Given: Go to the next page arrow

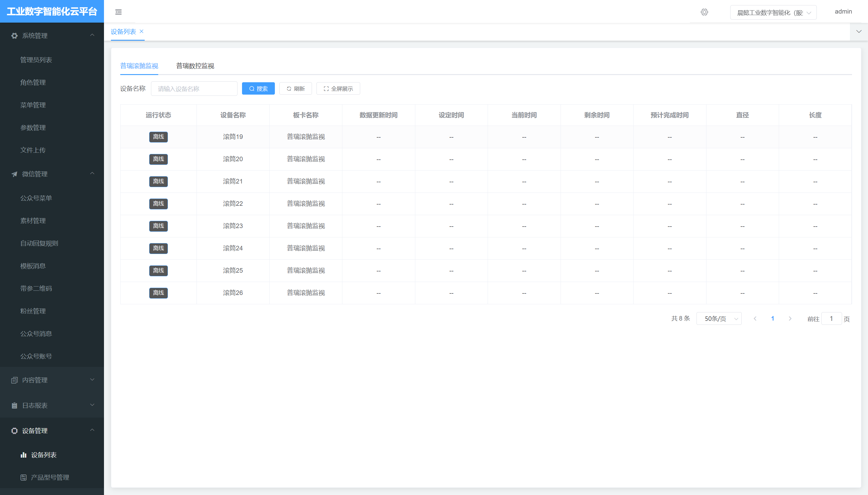Looking at the screenshot, I should pyautogui.click(x=790, y=318).
